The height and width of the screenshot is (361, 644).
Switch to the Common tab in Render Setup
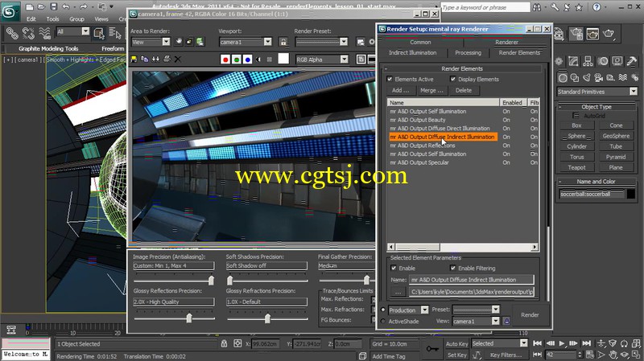[420, 42]
